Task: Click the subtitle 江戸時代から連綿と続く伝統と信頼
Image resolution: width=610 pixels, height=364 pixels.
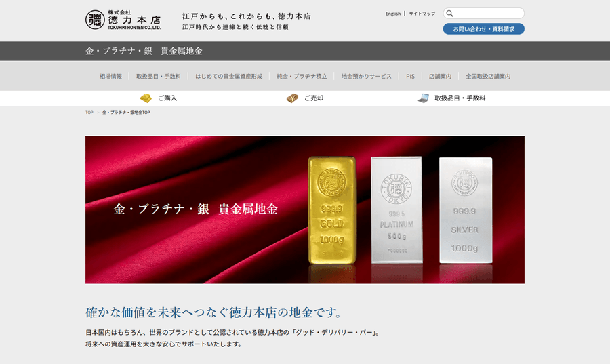Action: [x=235, y=27]
